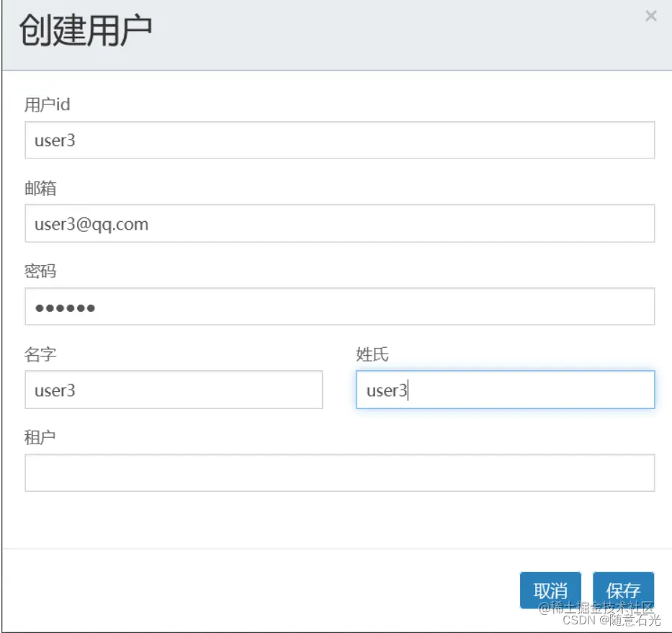Click the 姓氏 label
672x633 pixels.
pyautogui.click(x=372, y=354)
